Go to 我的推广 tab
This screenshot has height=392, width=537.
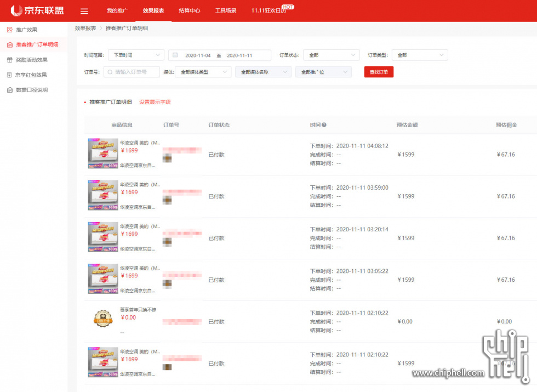pos(117,10)
